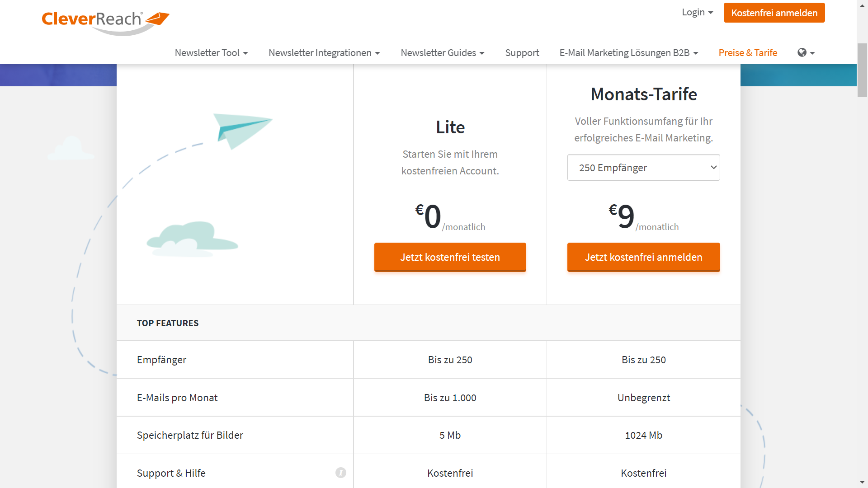Click the Empfänger feature row label

[x=161, y=360]
